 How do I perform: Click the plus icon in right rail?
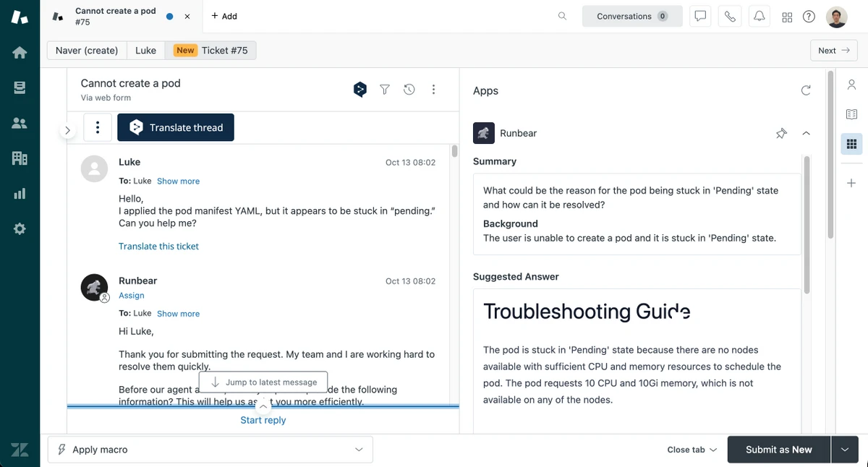pyautogui.click(x=851, y=184)
